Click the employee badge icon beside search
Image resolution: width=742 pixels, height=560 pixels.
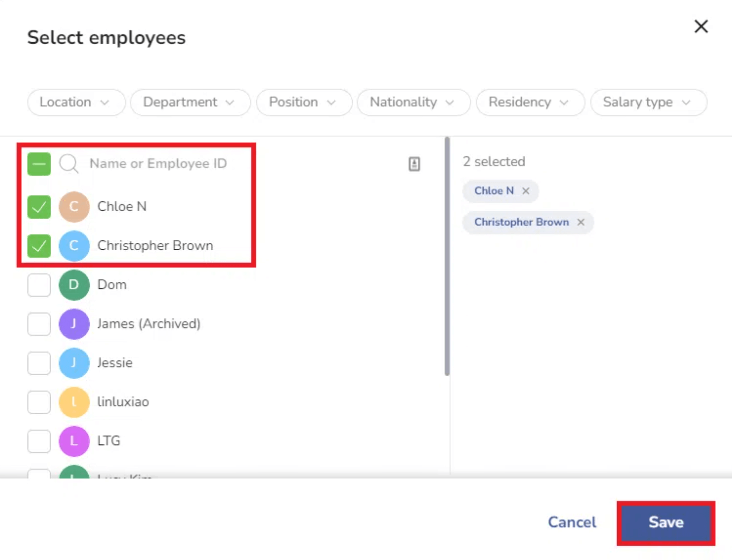(414, 164)
